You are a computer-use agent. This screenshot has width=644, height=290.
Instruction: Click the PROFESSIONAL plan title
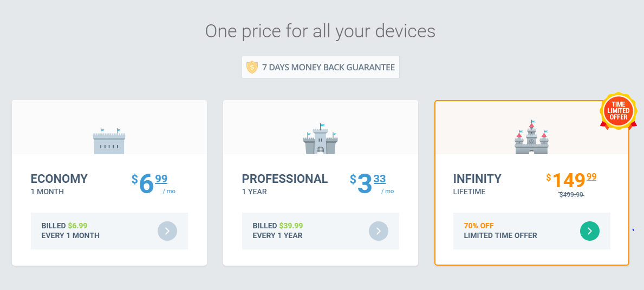[284, 179]
